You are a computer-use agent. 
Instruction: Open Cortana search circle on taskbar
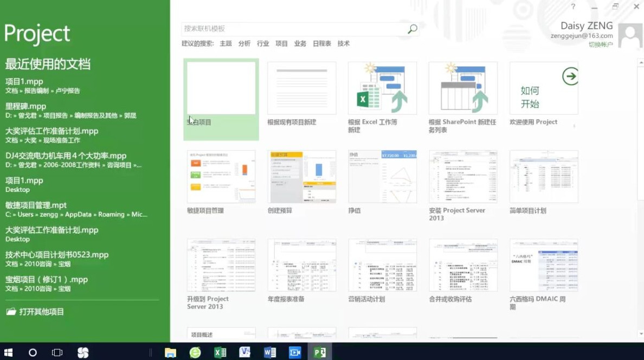33,352
